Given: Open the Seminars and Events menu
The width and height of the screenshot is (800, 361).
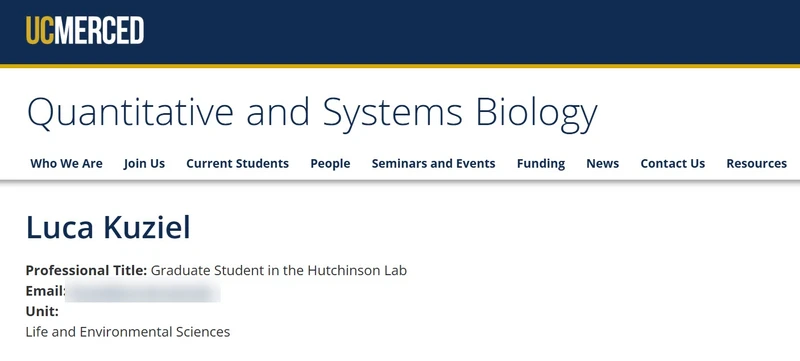Looking at the screenshot, I should pyautogui.click(x=433, y=164).
